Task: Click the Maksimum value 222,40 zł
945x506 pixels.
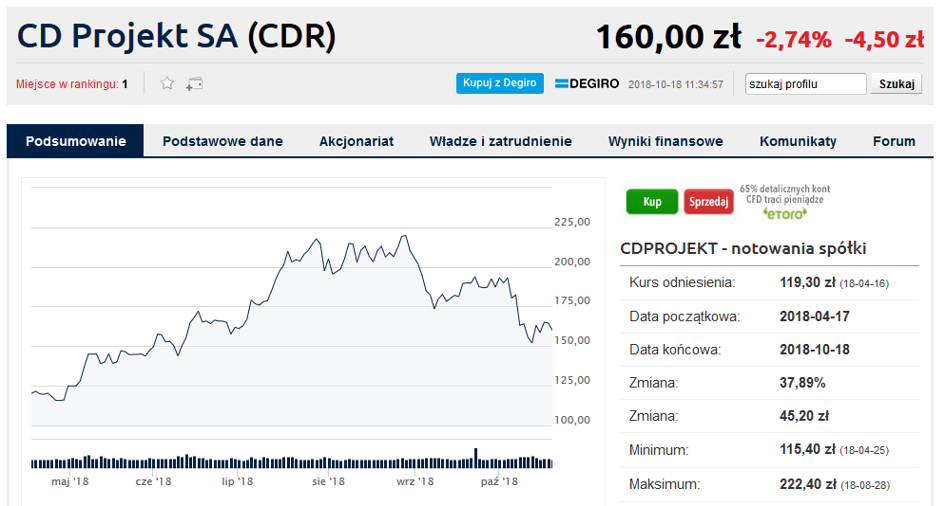Action: [807, 484]
